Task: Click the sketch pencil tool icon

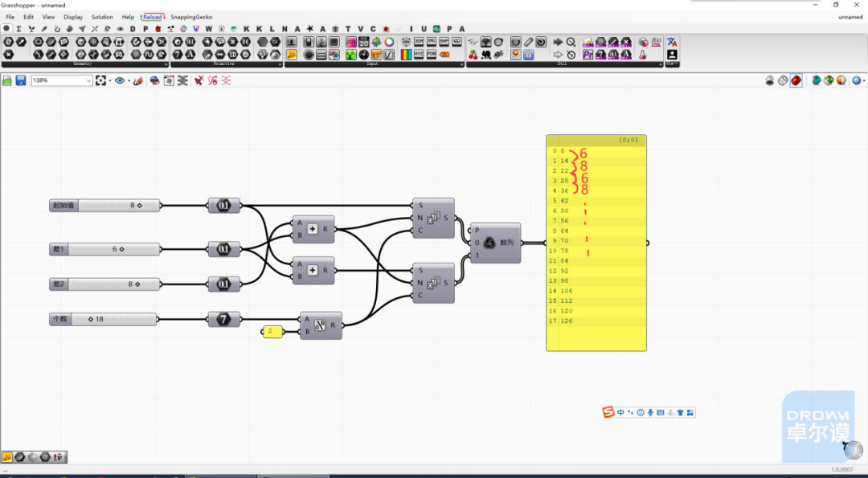Action: pos(138,81)
